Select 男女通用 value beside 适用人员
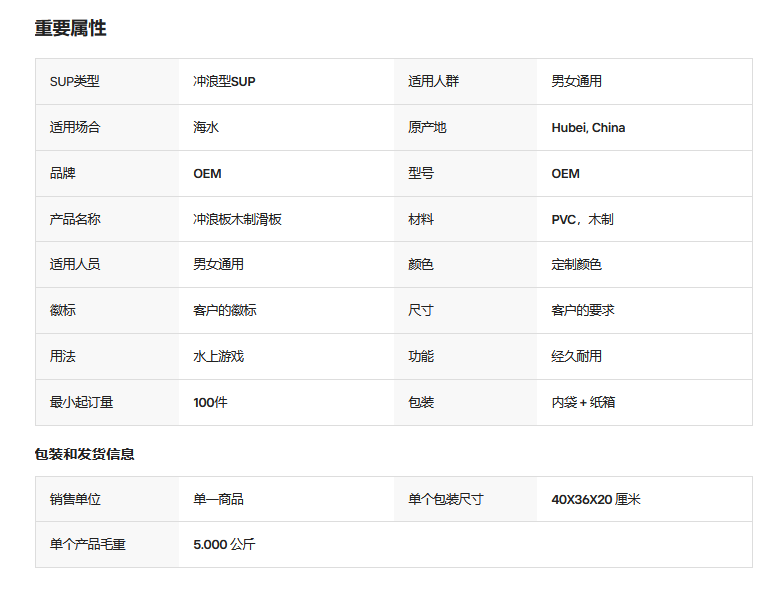 click(218, 264)
